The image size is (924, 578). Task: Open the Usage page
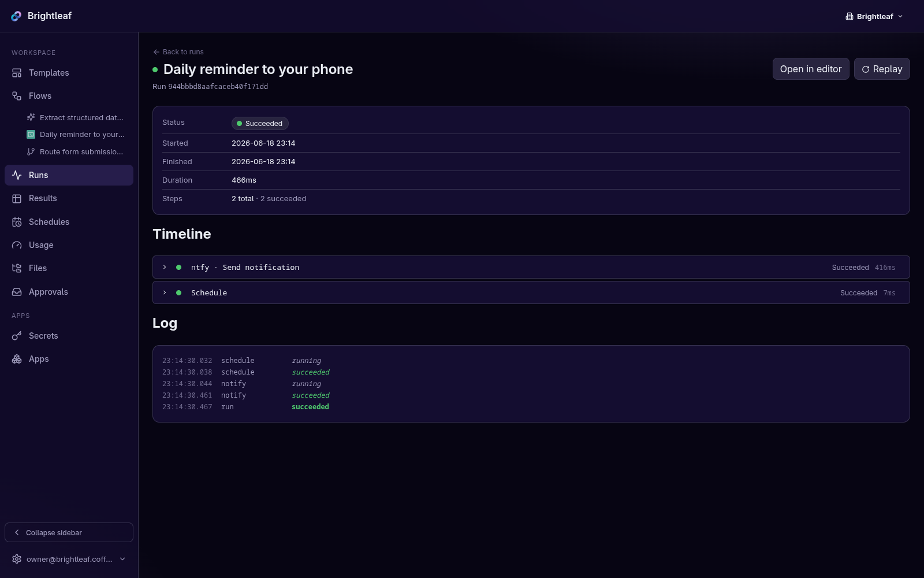pyautogui.click(x=69, y=245)
